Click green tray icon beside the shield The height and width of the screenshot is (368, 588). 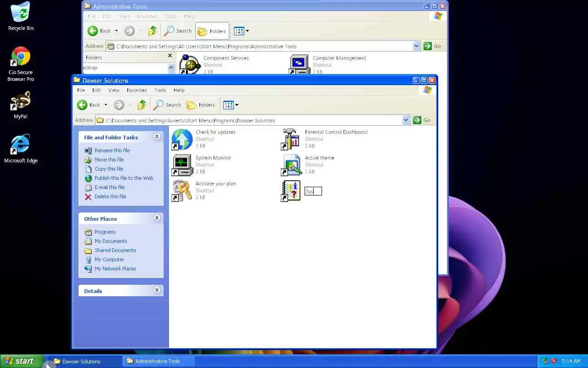point(545,361)
